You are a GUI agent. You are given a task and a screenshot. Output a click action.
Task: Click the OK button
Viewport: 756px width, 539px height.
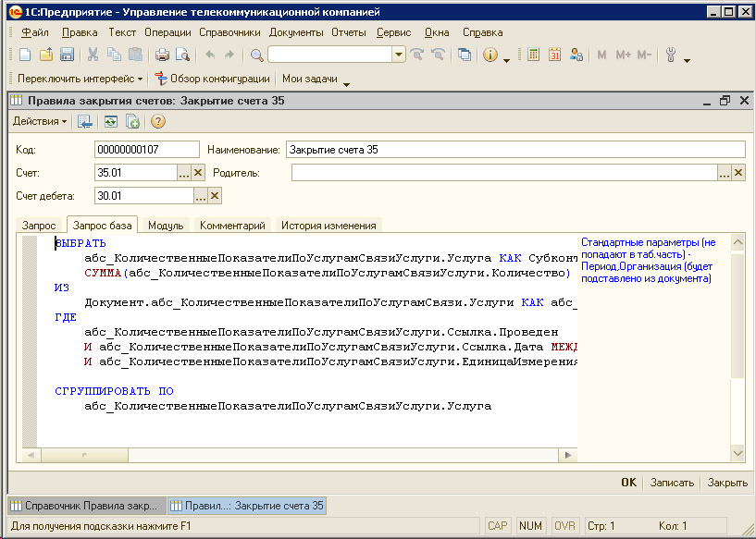(628, 483)
